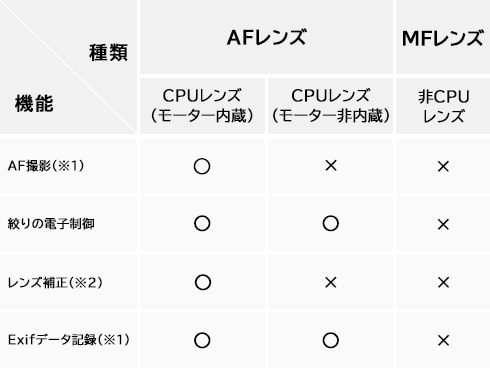Click circle icon for レンズ補正 motor-built-in lens
This screenshot has width=490, height=368.
[203, 282]
